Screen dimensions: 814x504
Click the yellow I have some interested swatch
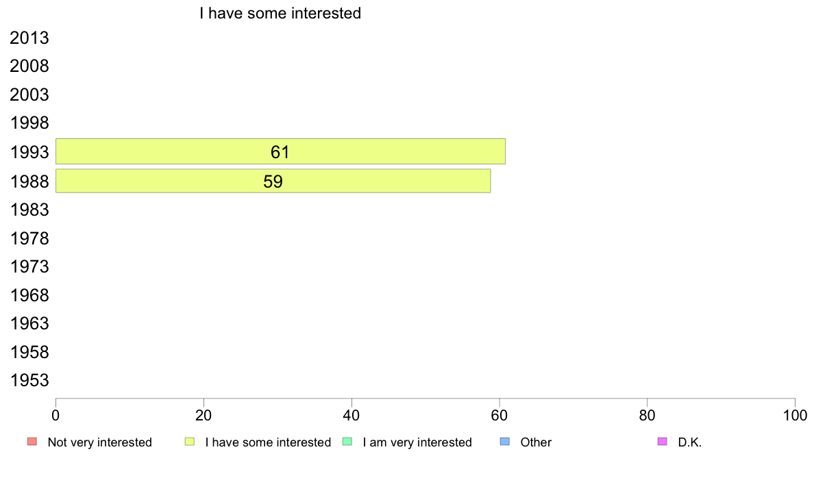click(190, 442)
